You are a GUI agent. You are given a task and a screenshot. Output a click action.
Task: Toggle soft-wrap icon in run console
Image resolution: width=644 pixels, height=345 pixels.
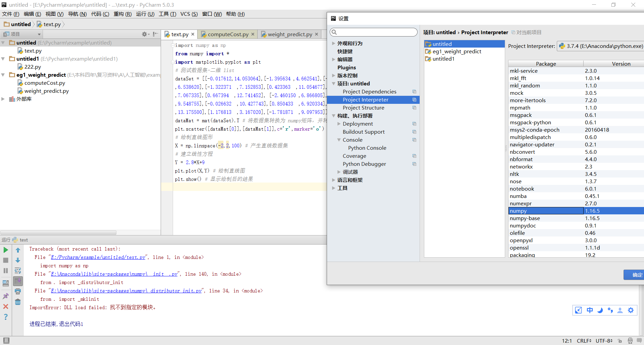pos(18,271)
